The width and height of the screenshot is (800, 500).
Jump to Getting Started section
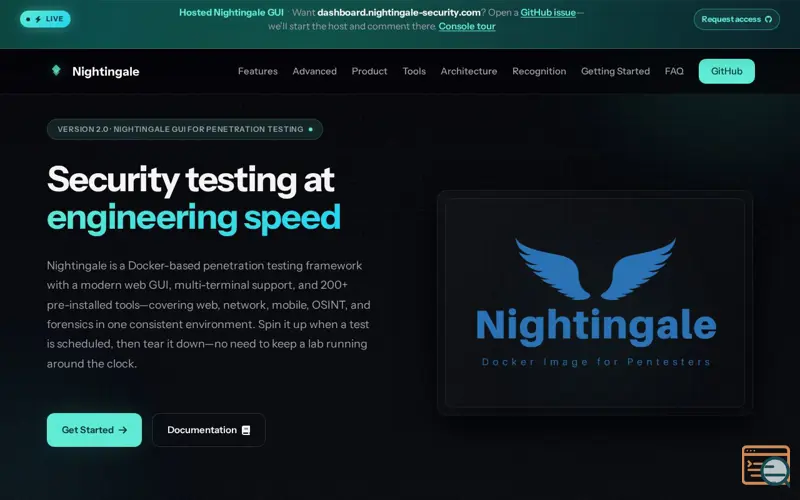pyautogui.click(x=615, y=71)
